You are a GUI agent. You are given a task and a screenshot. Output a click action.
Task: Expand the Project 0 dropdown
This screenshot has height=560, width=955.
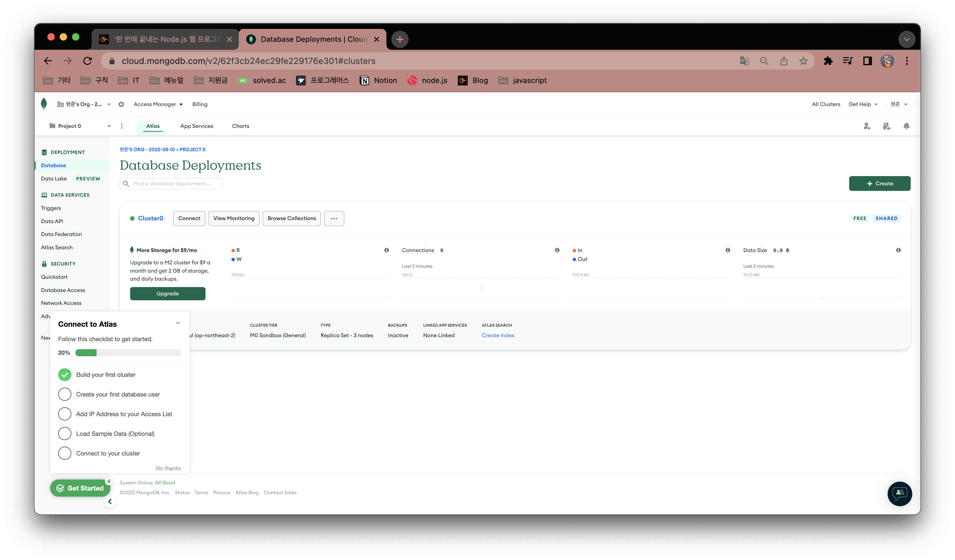109,126
